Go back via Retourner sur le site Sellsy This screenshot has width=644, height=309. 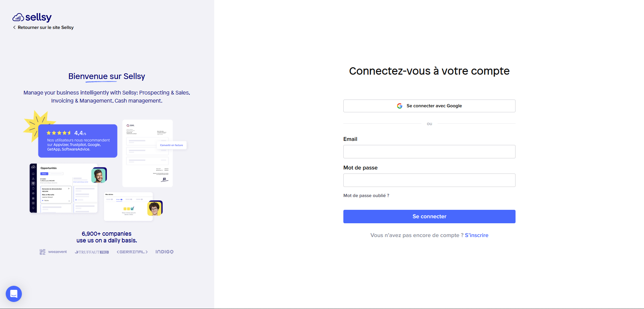click(x=46, y=28)
